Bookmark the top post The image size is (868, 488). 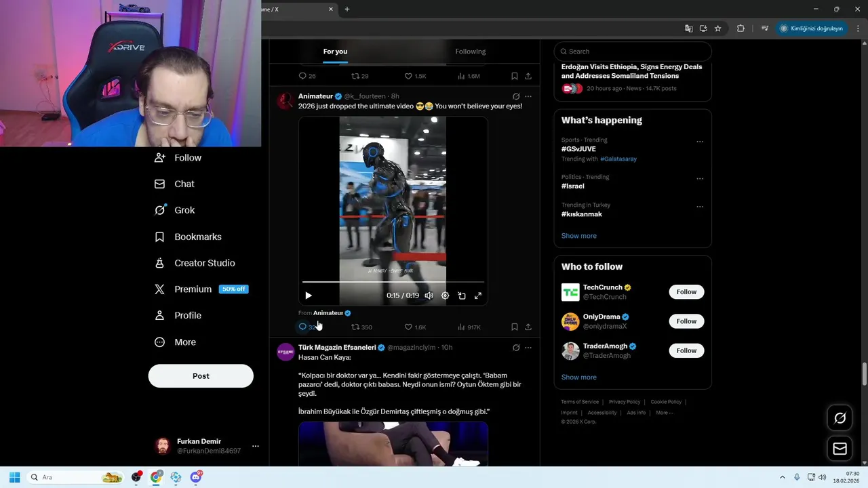[x=515, y=76]
